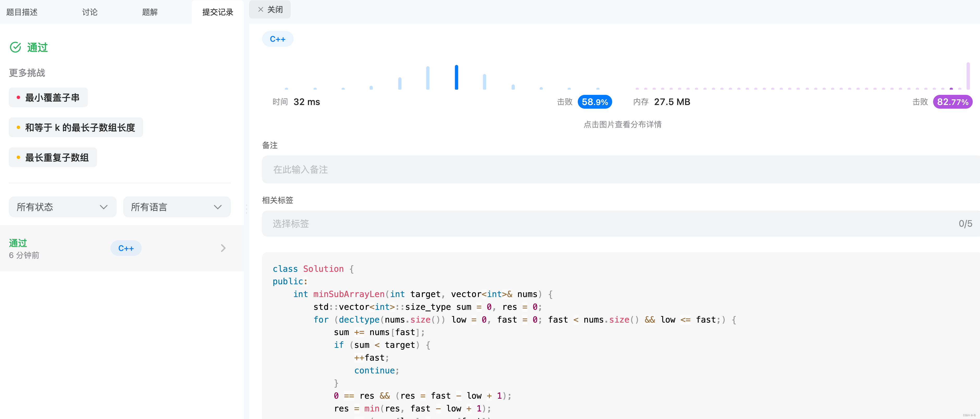Image resolution: width=980 pixels, height=419 pixels.
Task: Click the C++ tag in the submission row
Action: [x=126, y=248]
